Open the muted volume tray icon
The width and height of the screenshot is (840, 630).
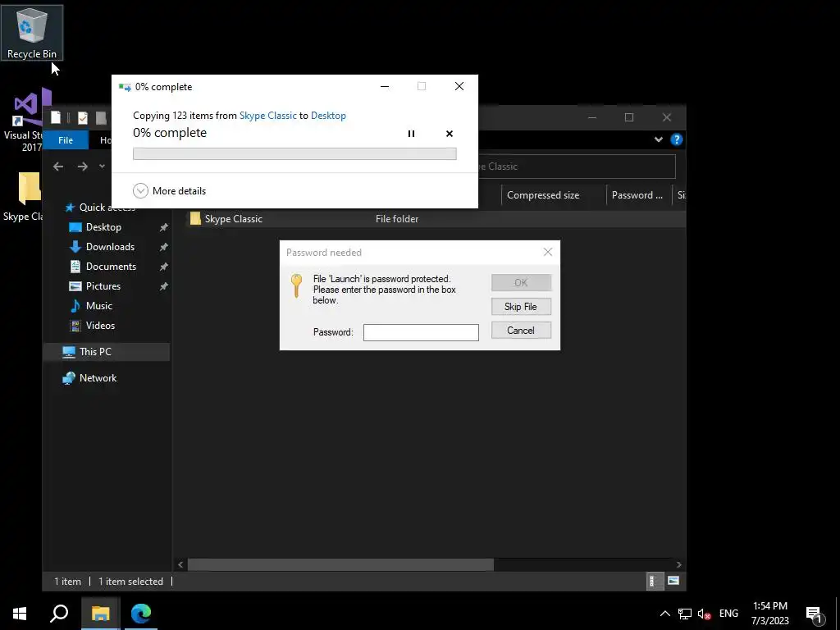[x=705, y=614]
